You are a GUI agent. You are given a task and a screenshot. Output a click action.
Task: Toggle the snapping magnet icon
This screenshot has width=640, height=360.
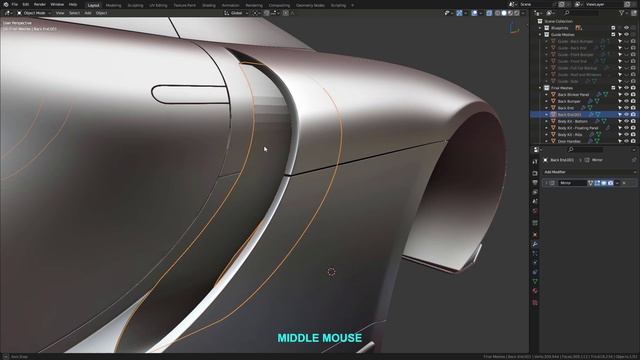click(x=267, y=13)
